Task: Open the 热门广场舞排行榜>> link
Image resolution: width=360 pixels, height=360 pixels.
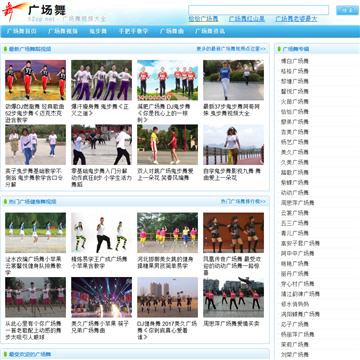Action: 243,201
